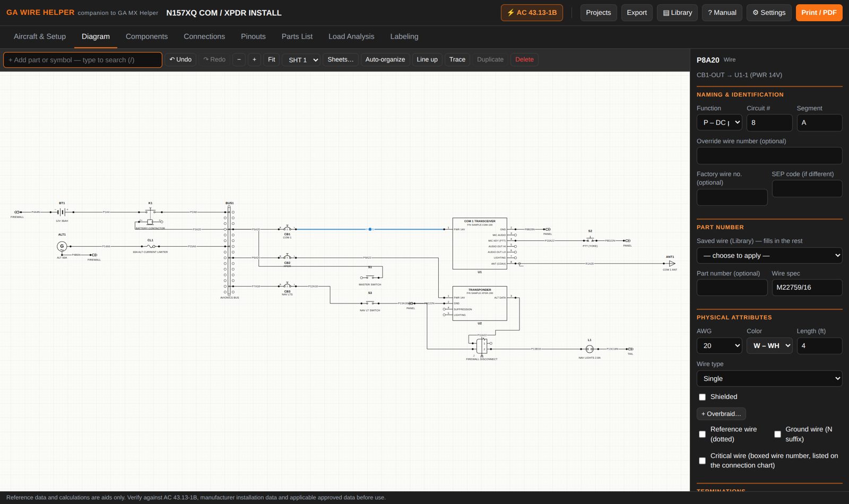The height and width of the screenshot is (504, 849).
Task: Check the Ground wire (N suffix) option
Action: (777, 434)
